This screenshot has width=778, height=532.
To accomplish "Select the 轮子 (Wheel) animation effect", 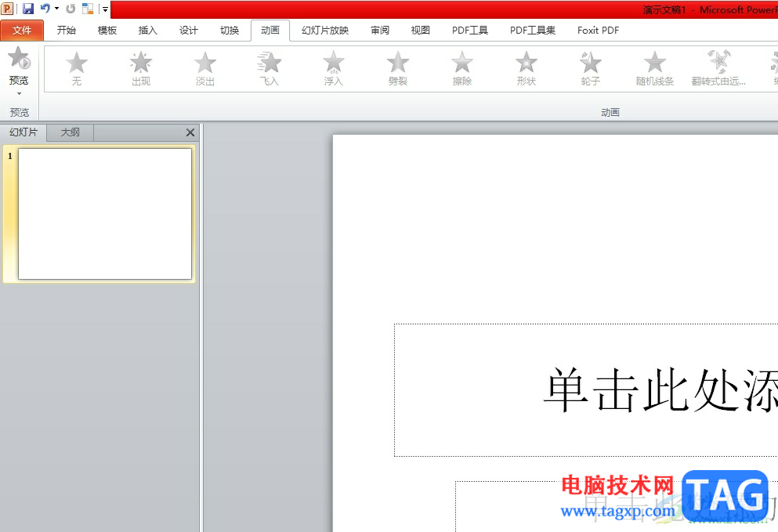I will 591,68.
